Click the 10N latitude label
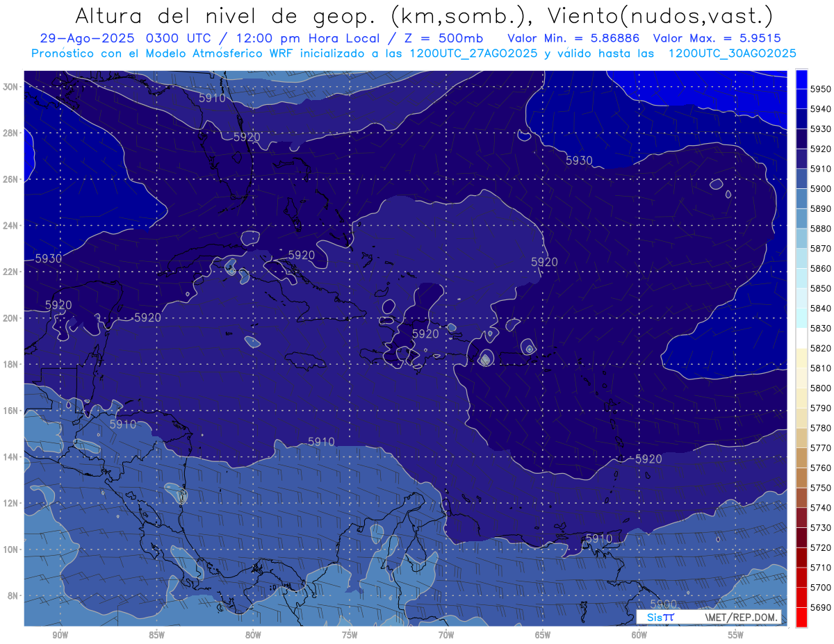834x644 pixels. [x=10, y=549]
